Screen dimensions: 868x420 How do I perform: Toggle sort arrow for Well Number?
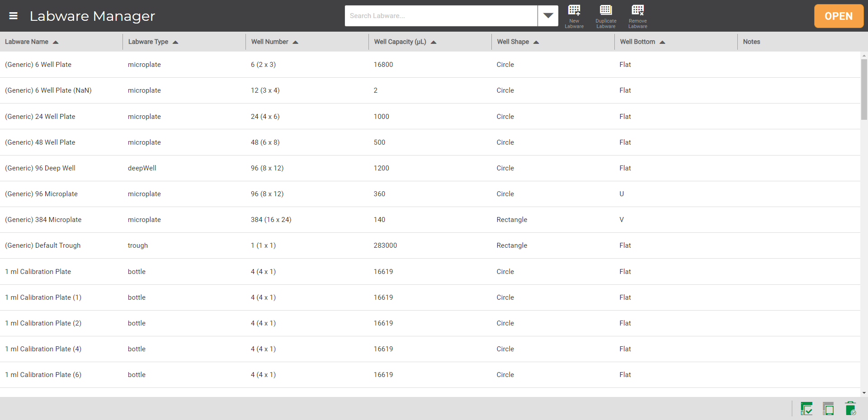point(295,42)
